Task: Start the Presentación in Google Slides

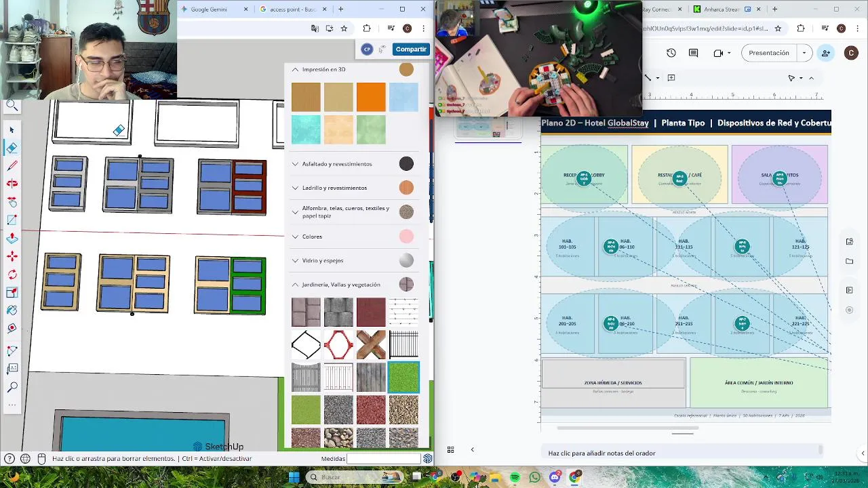Action: [769, 53]
